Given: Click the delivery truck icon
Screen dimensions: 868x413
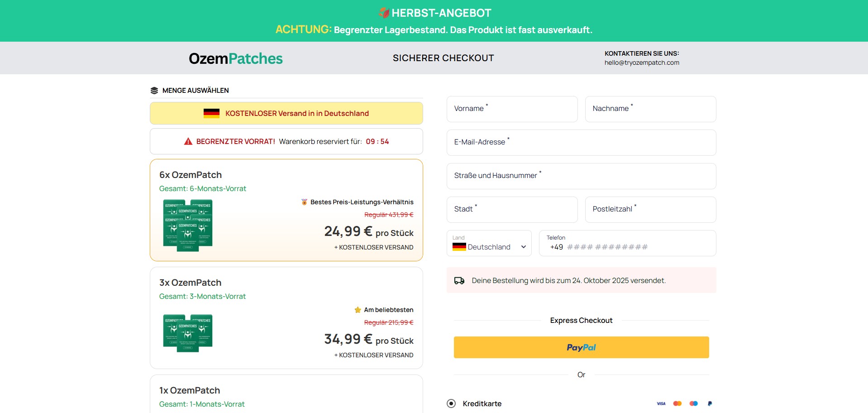Looking at the screenshot, I should point(459,281).
